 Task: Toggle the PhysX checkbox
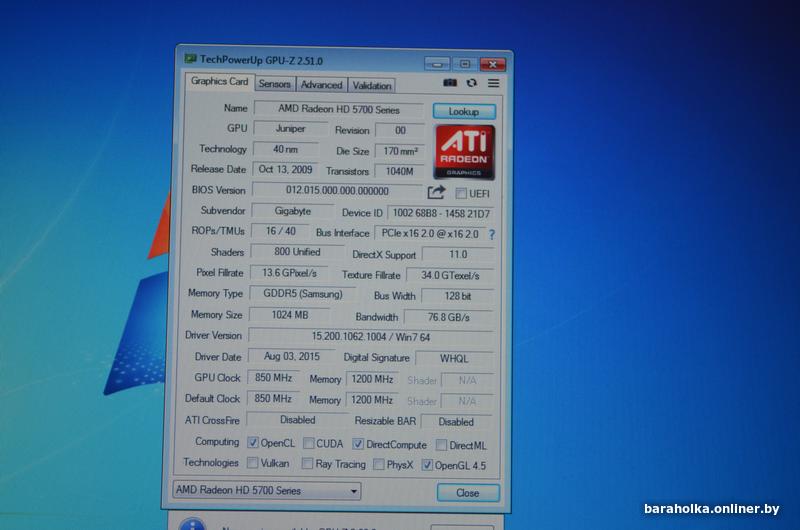click(x=379, y=464)
